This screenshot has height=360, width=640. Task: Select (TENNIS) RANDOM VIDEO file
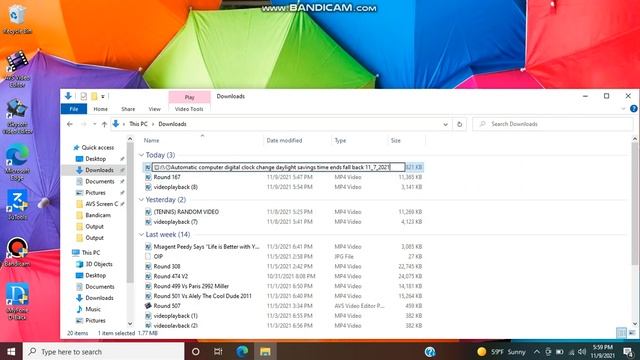[x=186, y=212]
